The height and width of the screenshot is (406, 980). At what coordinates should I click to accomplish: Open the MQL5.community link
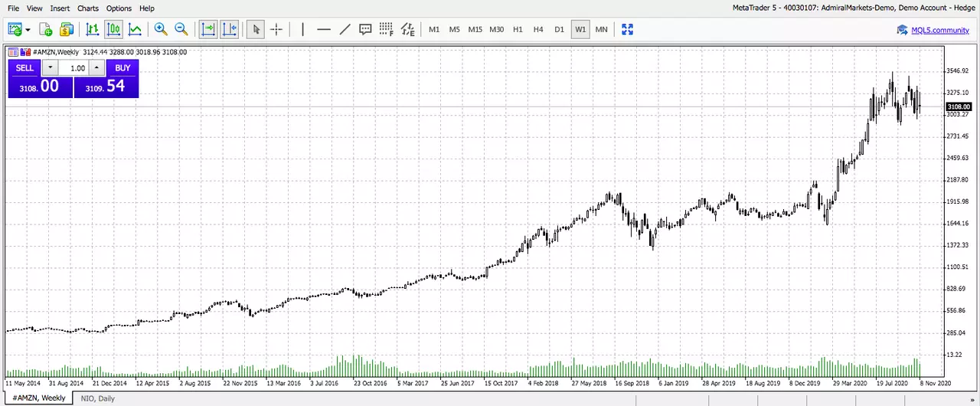[940, 30]
